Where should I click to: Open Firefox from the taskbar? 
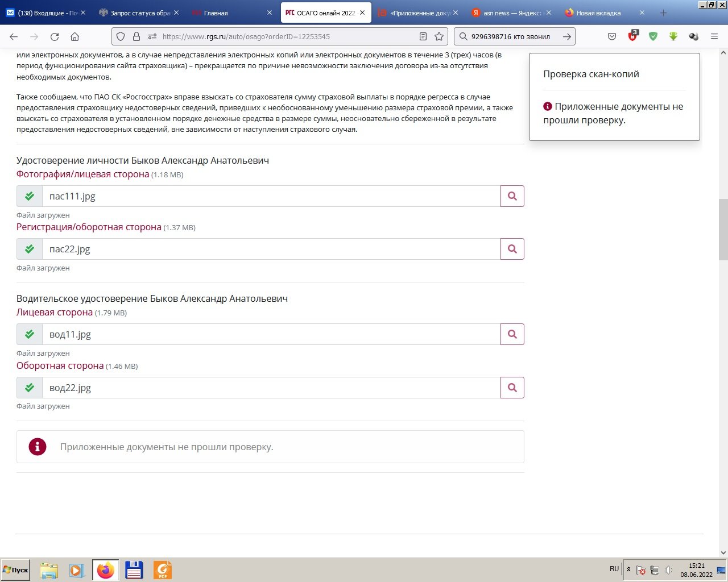tap(105, 570)
